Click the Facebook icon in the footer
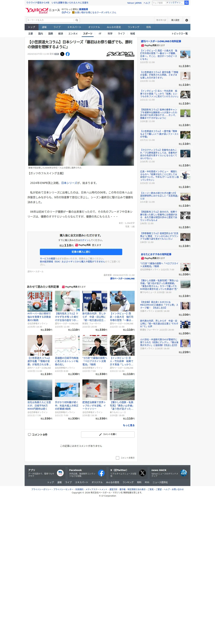Image resolution: width=215 pixels, height=644 pixels. click(x=101, y=473)
